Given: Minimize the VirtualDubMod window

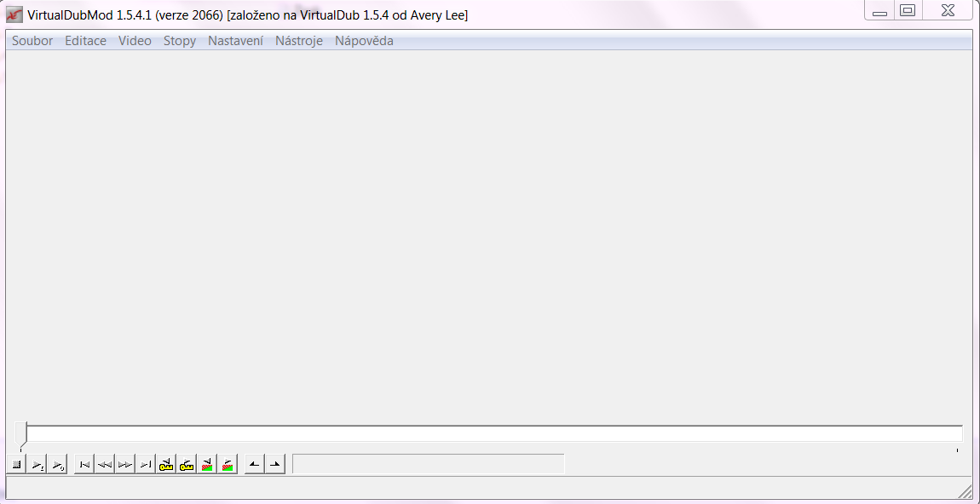Looking at the screenshot, I should (x=880, y=10).
